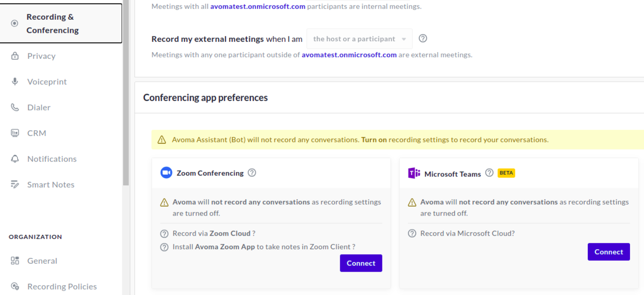Open the Privacy settings page
This screenshot has width=644, height=295.
[41, 56]
